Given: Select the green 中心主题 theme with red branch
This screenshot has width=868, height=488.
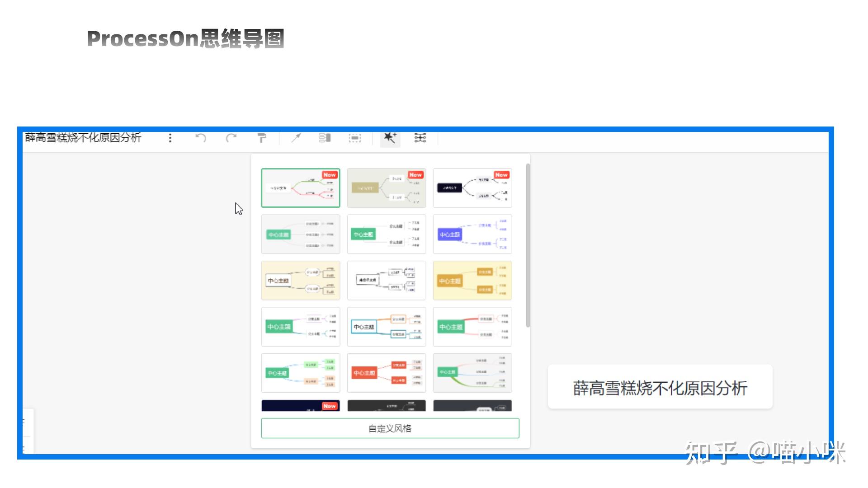Looking at the screenshot, I should 472,327.
